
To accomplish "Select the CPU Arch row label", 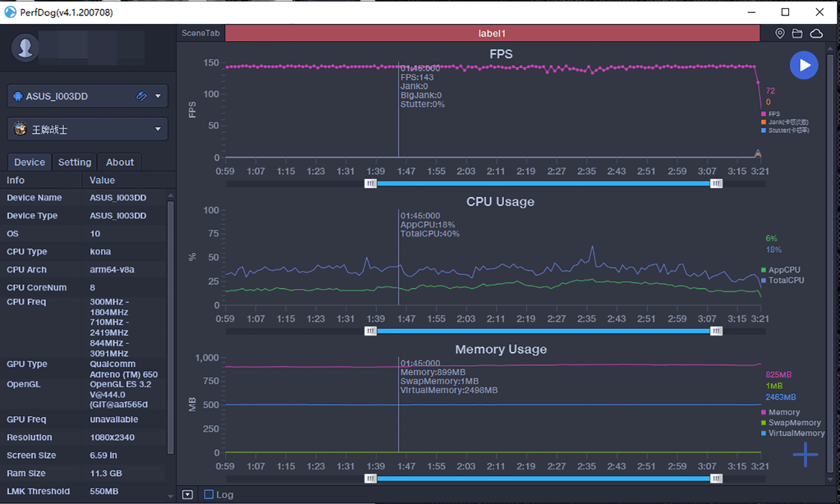I will click(x=26, y=269).
